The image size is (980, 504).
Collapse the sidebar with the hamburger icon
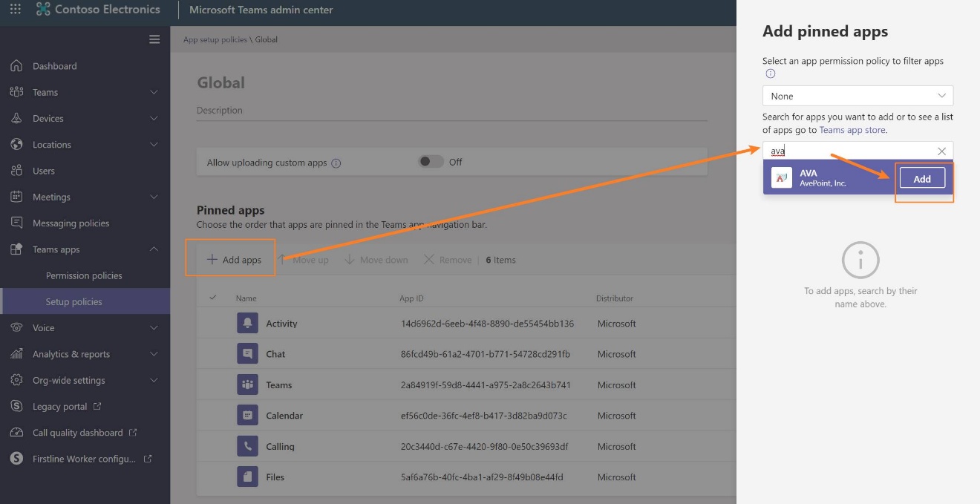[x=154, y=39]
